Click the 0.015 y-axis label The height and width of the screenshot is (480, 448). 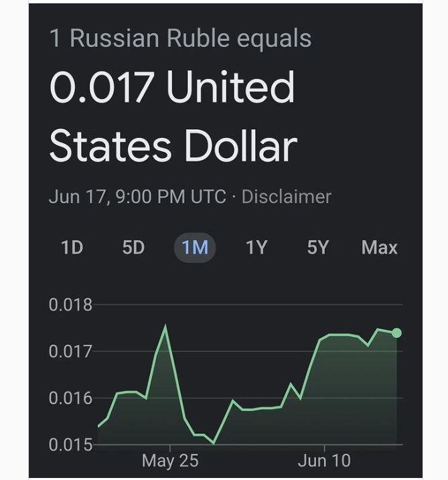tap(70, 445)
